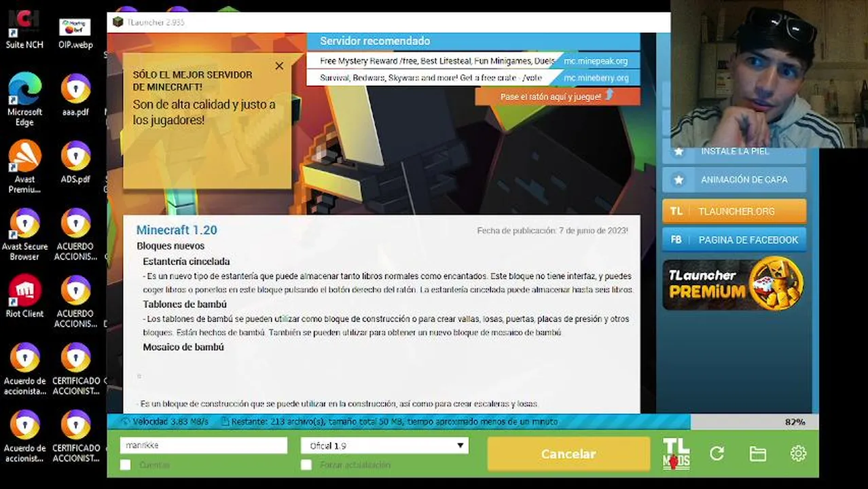This screenshot has height=489, width=868.
Task: Click the Mosaico de bambú subheading
Action: tap(183, 347)
